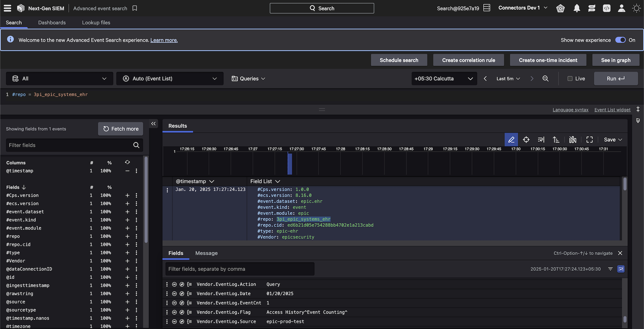Viewport: 644px width, 329px height.
Task: Close the event details panel
Action: click(x=620, y=253)
